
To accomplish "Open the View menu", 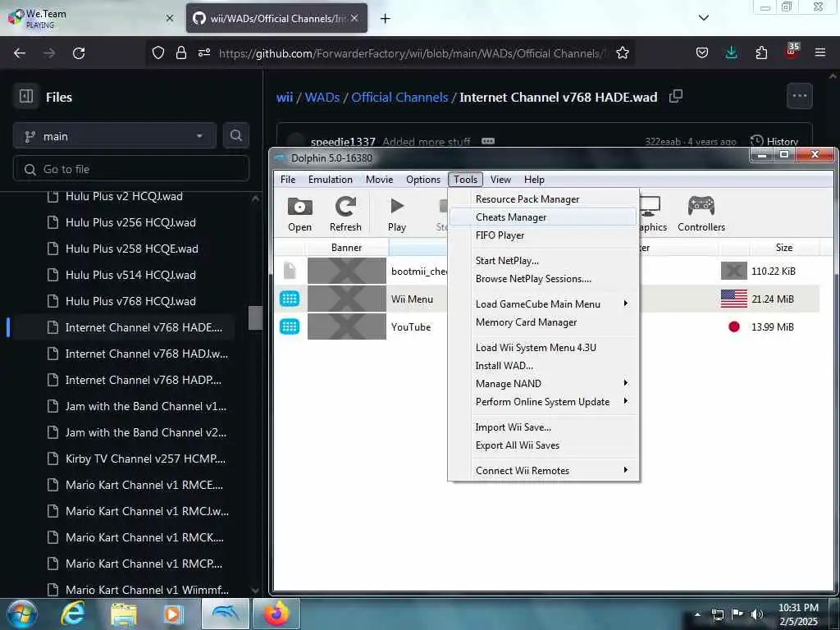I will pyautogui.click(x=500, y=180).
